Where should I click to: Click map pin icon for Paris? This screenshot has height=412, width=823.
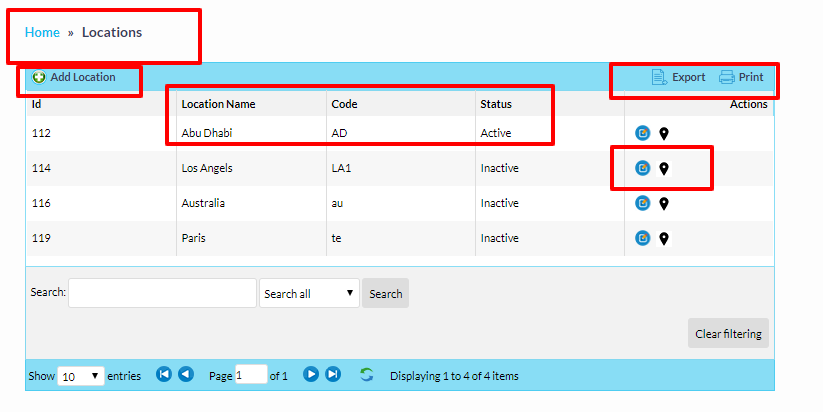(x=663, y=238)
